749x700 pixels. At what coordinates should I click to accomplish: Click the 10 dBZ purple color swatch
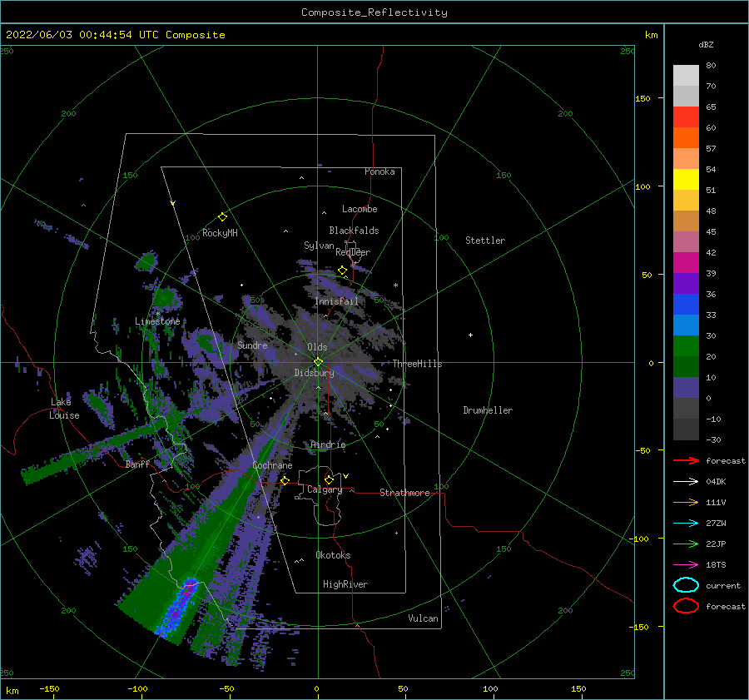(x=686, y=388)
